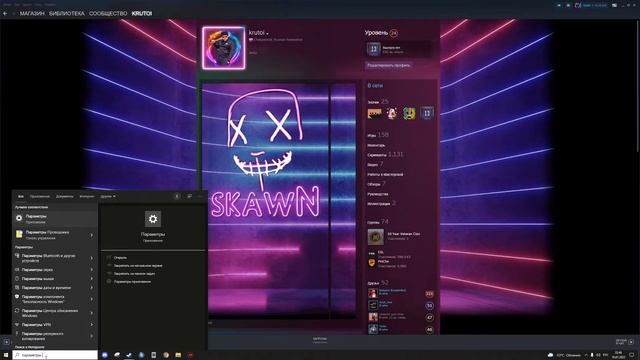Open the Steam icon on the taskbar
The height and width of the screenshot is (360, 640).
(x=129, y=355)
